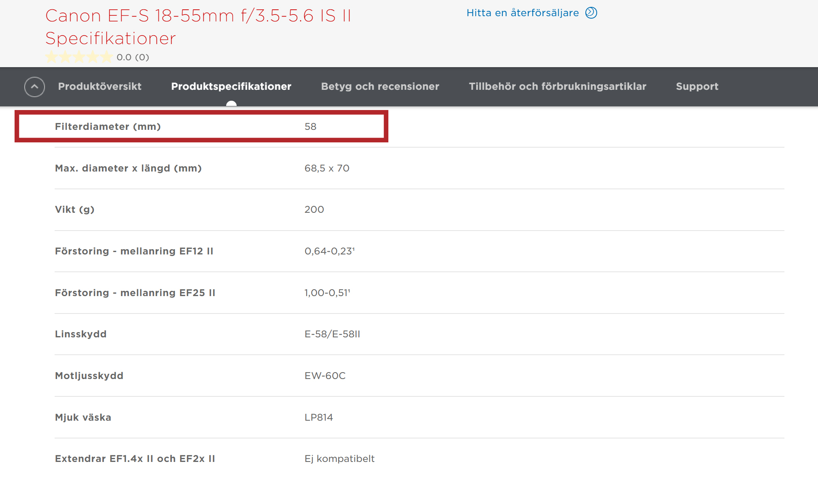Image resolution: width=818 pixels, height=504 pixels.
Task: Click the EF25 II magnification value 1,00-0,51
Action: tap(327, 293)
